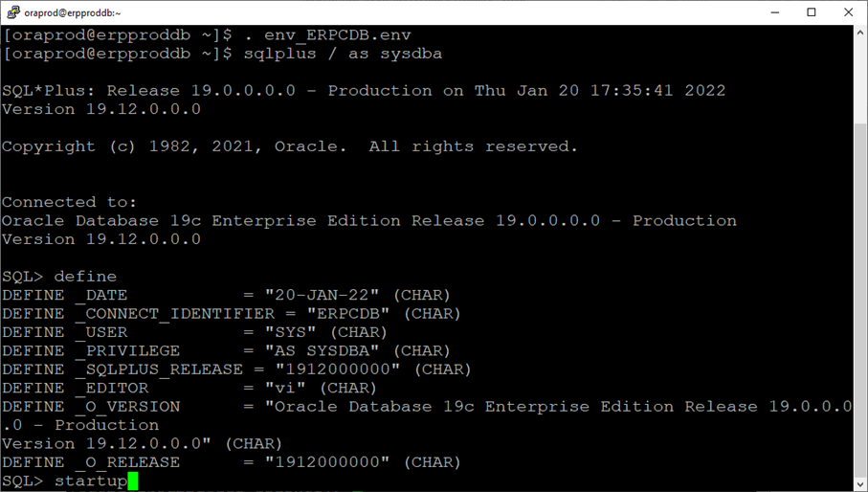This screenshot has width=868, height=492.
Task: Click the "AS SYSDBA" privilege value
Action: [x=322, y=350]
